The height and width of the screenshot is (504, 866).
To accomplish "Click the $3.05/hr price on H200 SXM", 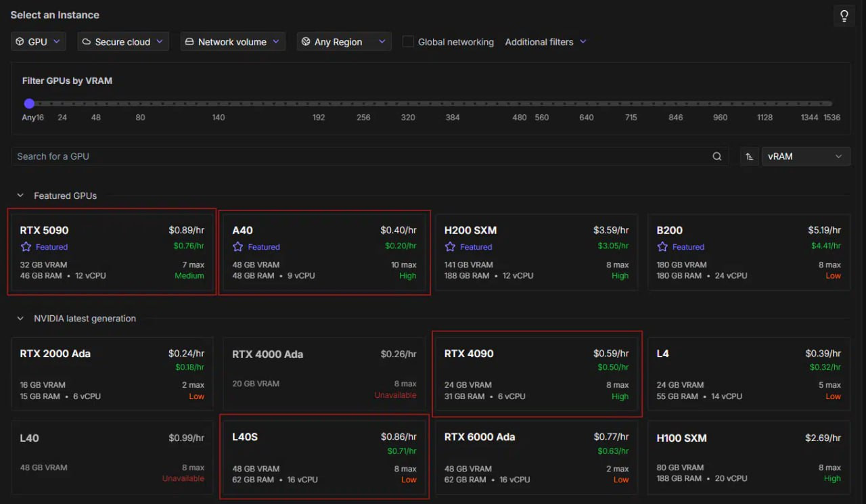I will pyautogui.click(x=613, y=246).
